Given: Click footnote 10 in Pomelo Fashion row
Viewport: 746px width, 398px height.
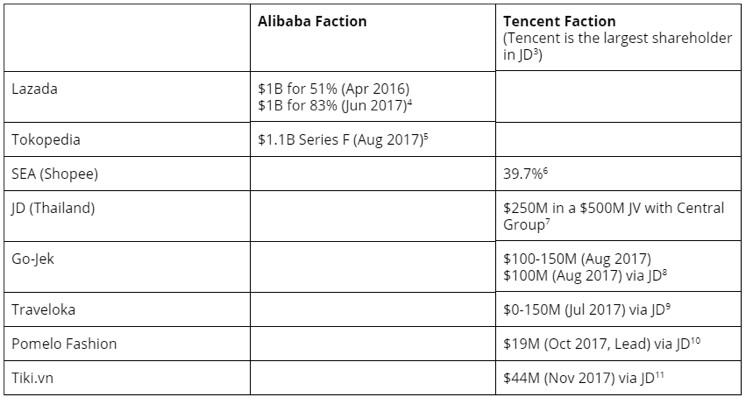Looking at the screenshot, I should (695, 340).
